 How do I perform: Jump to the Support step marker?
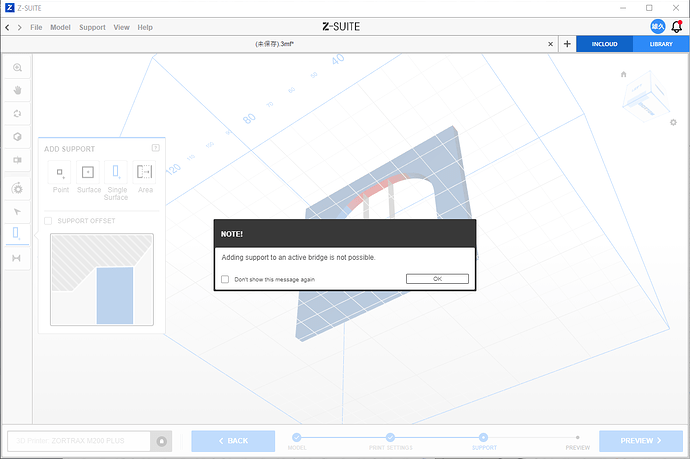tap(484, 437)
